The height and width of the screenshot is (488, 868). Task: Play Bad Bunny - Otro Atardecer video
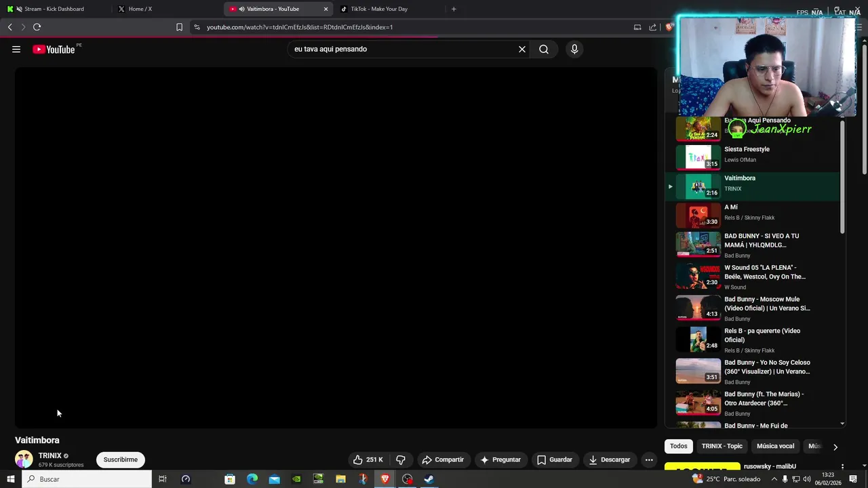coord(753,403)
